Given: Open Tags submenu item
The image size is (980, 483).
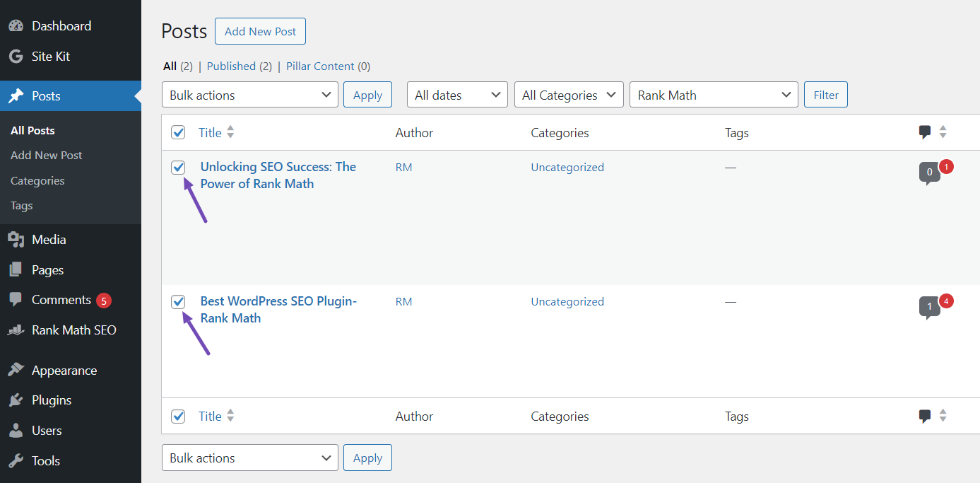Looking at the screenshot, I should (22, 206).
